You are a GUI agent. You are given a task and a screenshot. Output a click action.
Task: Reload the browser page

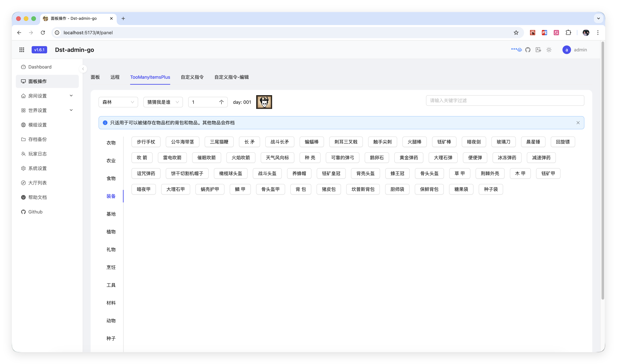43,33
